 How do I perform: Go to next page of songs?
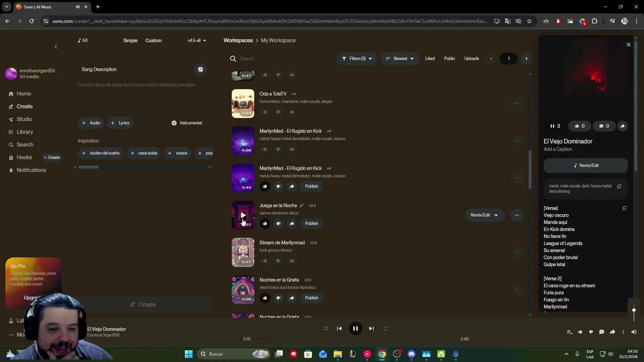tap(526, 58)
